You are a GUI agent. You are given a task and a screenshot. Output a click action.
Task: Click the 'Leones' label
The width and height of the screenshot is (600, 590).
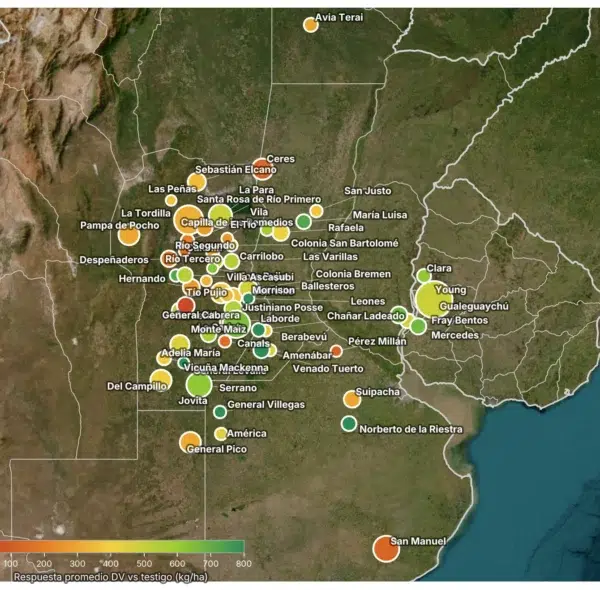pyautogui.click(x=368, y=301)
